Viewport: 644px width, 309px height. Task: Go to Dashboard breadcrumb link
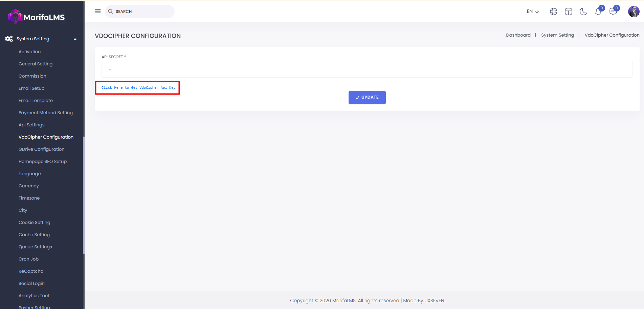(x=518, y=35)
